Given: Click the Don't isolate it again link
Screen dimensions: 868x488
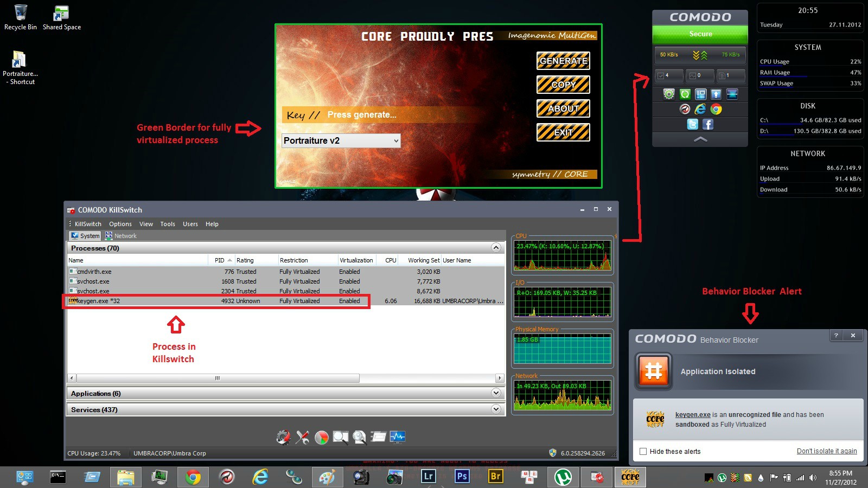Looking at the screenshot, I should (x=827, y=451).
